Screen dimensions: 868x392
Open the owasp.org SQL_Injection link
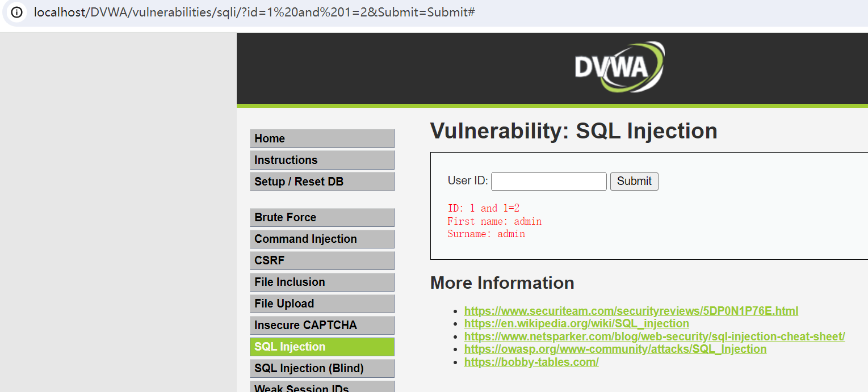pos(615,349)
